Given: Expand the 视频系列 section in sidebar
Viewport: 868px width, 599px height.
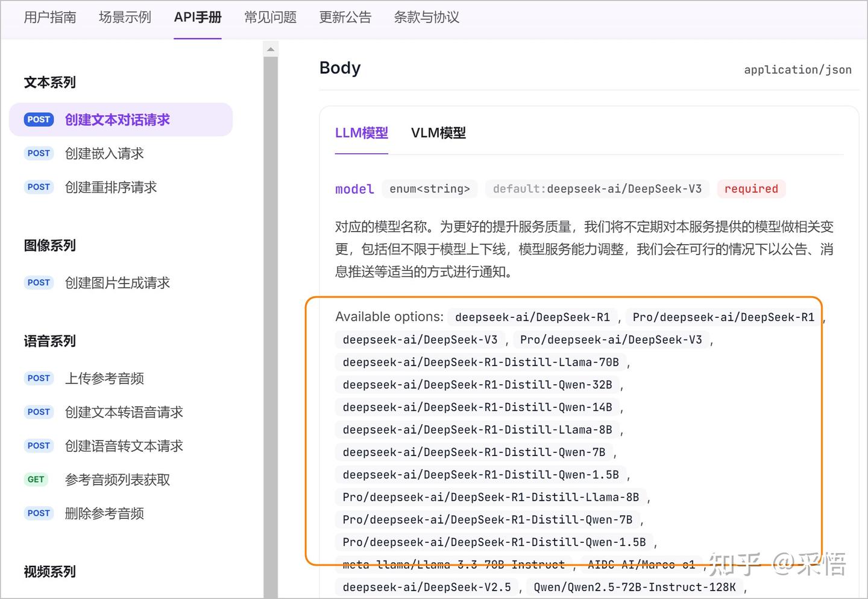Looking at the screenshot, I should pyautogui.click(x=49, y=572).
